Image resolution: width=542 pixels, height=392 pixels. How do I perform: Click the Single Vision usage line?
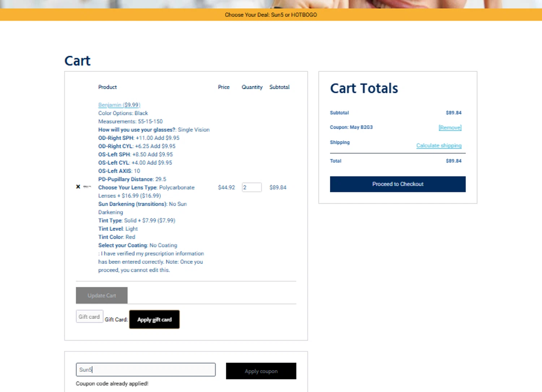pos(154,130)
